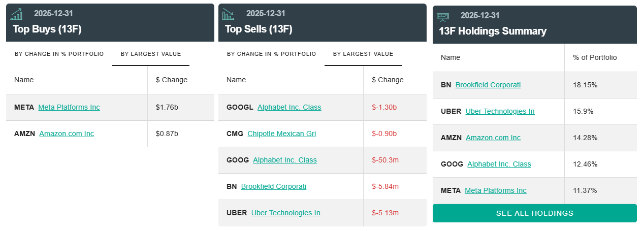The height and width of the screenshot is (231, 644).
Task: Open Meta Platforms Inc link in Holdings Summary
Action: [496, 190]
